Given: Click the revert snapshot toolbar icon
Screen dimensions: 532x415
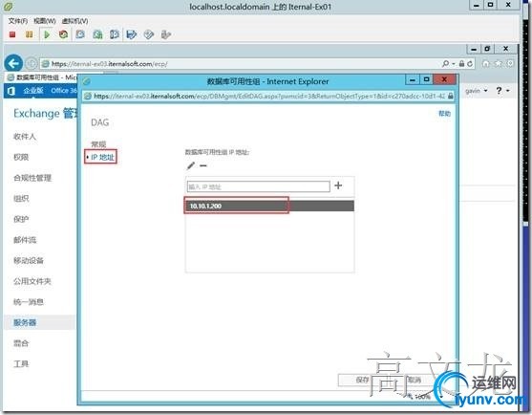Looking at the screenshot, I should tap(97, 34).
